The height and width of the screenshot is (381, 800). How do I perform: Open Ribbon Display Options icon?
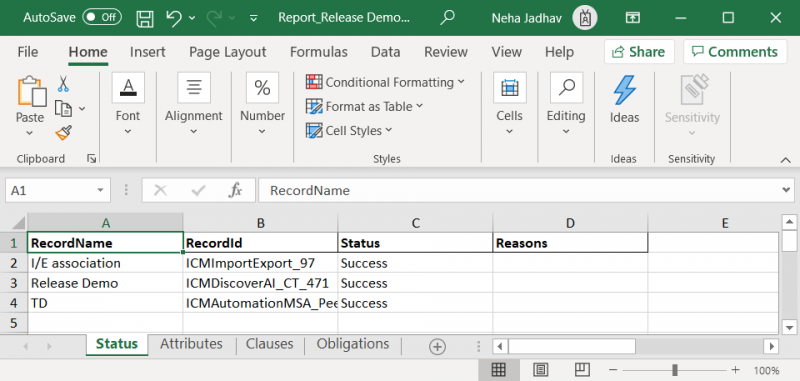click(632, 18)
